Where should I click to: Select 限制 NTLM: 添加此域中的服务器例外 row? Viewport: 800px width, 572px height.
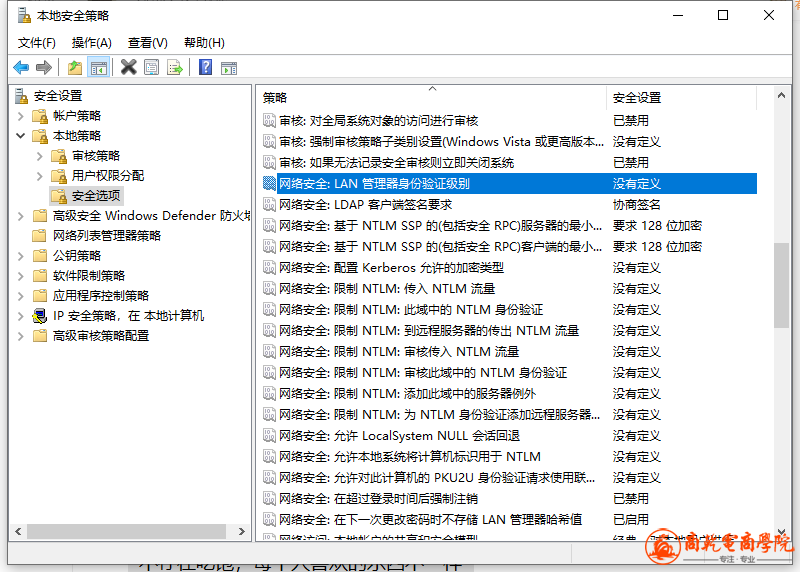point(510,393)
